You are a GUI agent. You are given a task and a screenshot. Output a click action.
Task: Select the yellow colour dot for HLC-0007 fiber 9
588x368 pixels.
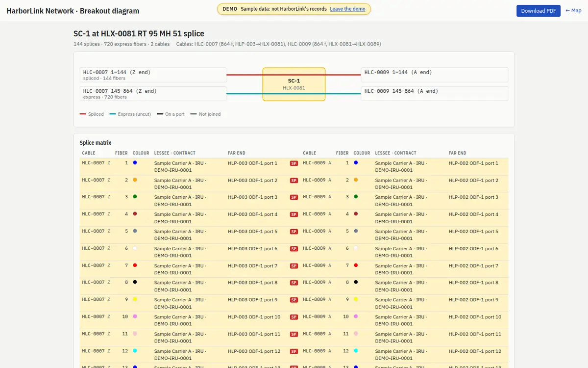pyautogui.click(x=135, y=299)
